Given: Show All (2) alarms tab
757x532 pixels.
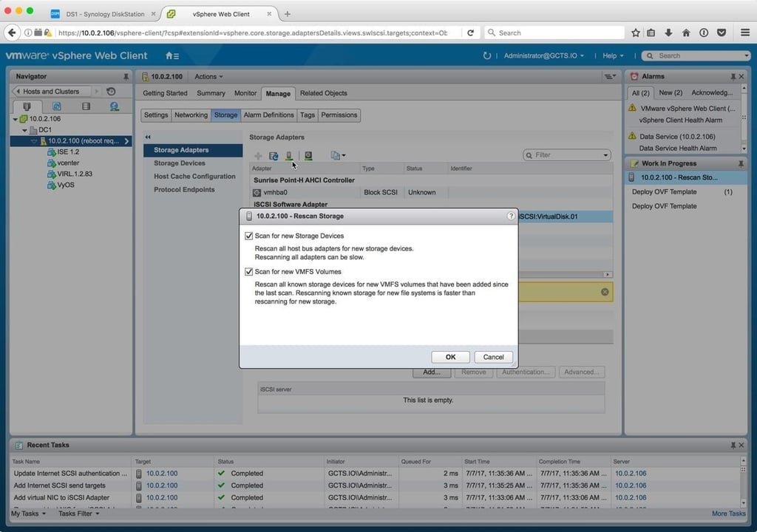Looking at the screenshot, I should click(640, 92).
